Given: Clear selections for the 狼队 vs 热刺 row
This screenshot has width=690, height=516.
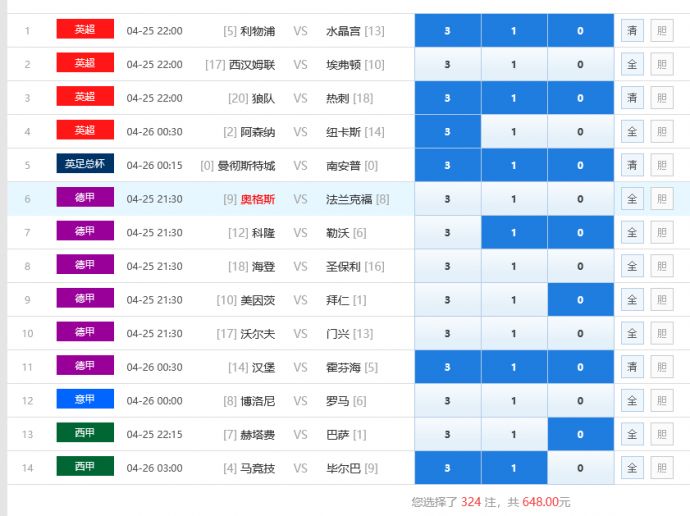Looking at the screenshot, I should coord(632,98).
